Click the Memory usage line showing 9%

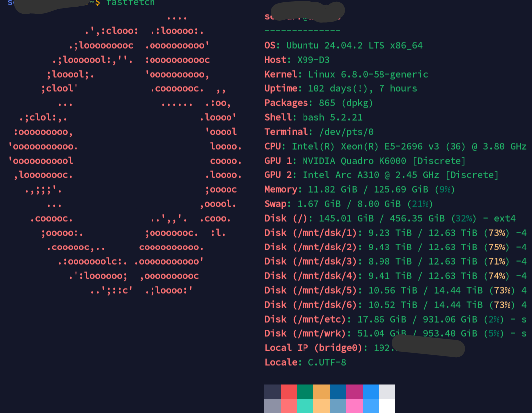[360, 189]
